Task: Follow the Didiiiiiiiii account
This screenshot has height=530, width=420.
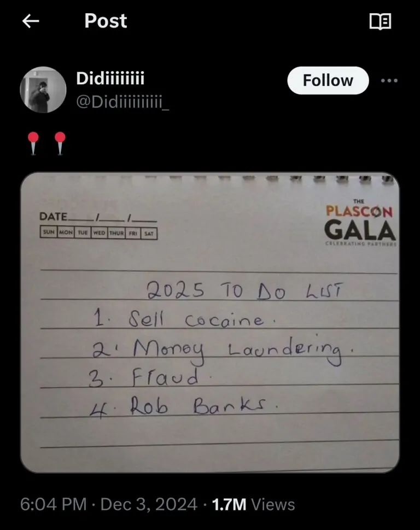Action: tap(328, 80)
